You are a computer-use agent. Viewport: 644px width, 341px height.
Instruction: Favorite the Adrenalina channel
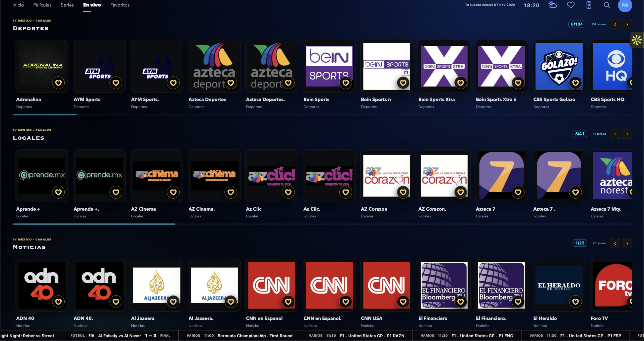(58, 83)
